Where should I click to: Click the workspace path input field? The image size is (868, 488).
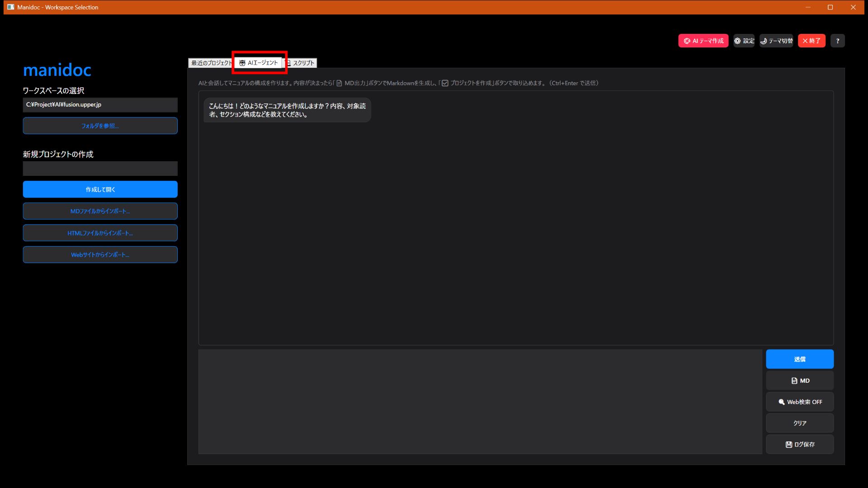click(100, 105)
